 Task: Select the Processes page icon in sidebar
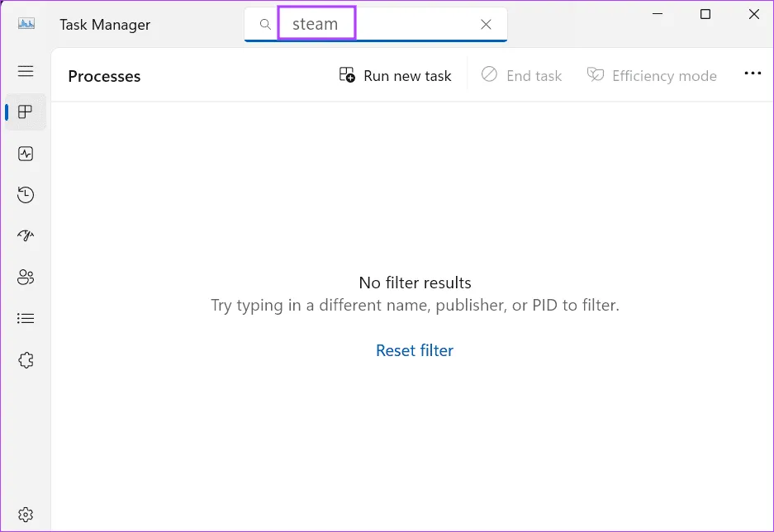[x=26, y=112]
